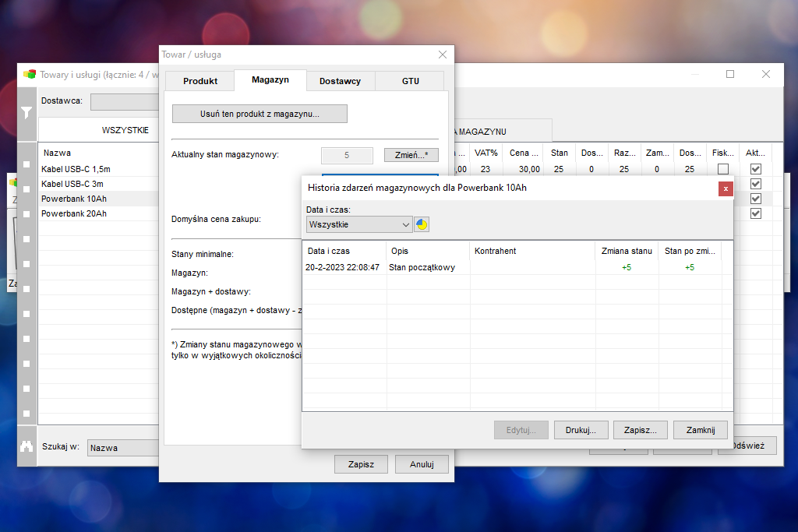Toggle Akt checkbox for Powerbank 20Ah row
The image size is (798, 532).
click(x=756, y=213)
